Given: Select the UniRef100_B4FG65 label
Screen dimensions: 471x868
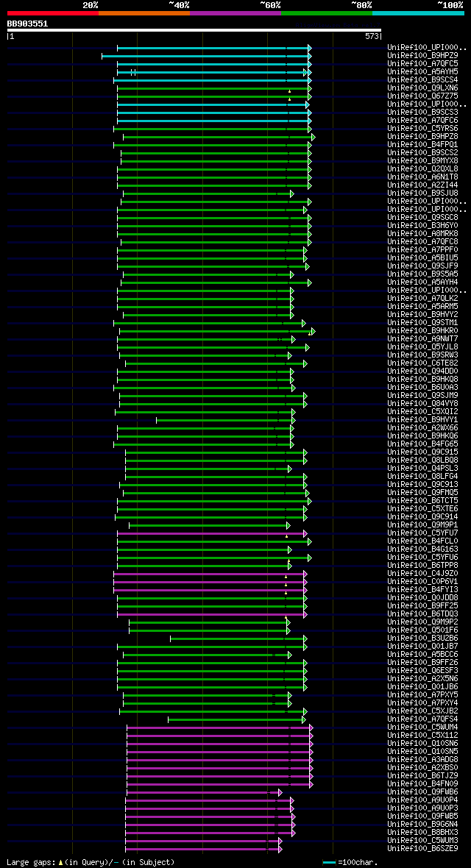Looking at the screenshot, I should [x=422, y=444].
